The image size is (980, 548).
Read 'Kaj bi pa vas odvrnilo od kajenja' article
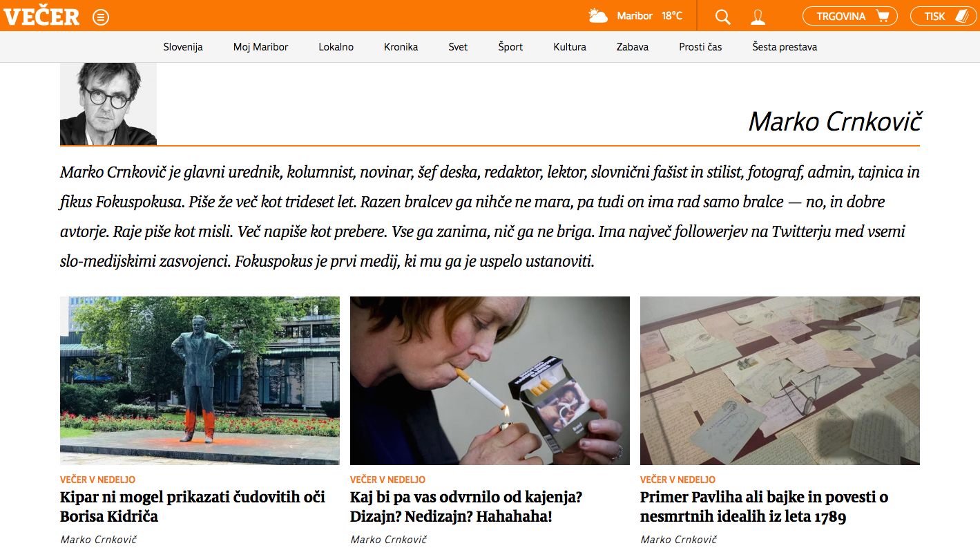coord(466,507)
